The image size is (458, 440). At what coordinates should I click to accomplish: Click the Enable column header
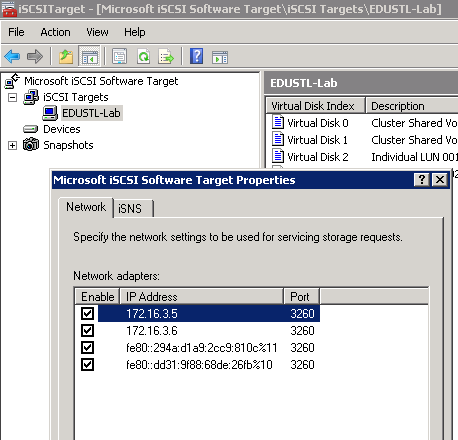97,296
